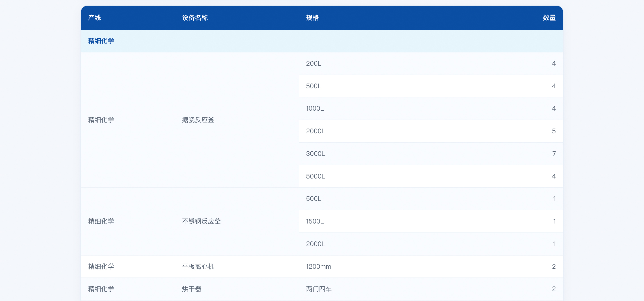
Task: Click quantity 1 in 不锈钢反应釜 2000L row
Action: coord(554,244)
